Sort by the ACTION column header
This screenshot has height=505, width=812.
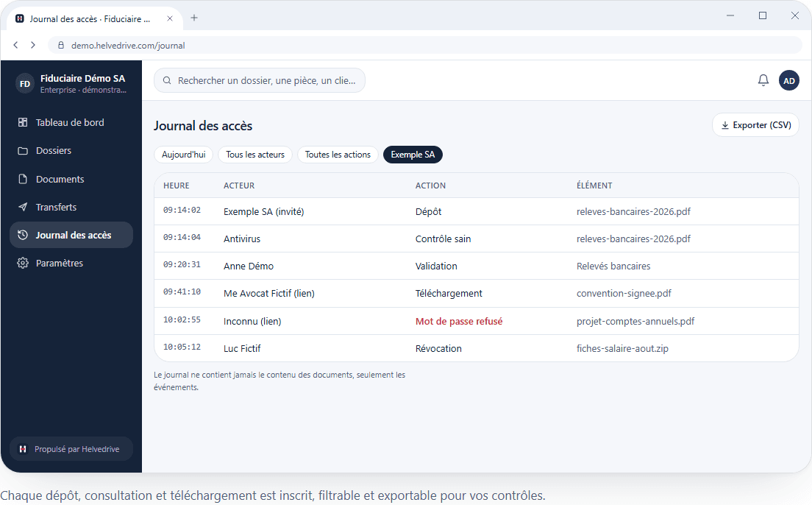pyautogui.click(x=430, y=186)
